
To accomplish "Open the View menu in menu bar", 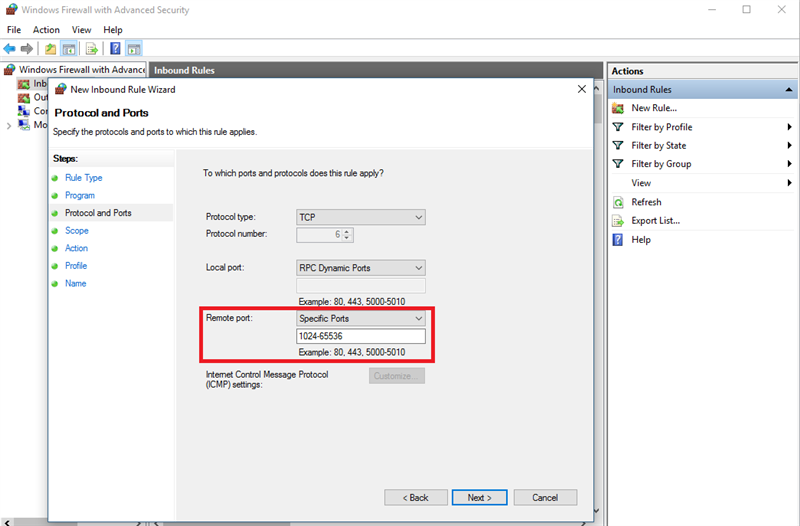I will coord(81,30).
